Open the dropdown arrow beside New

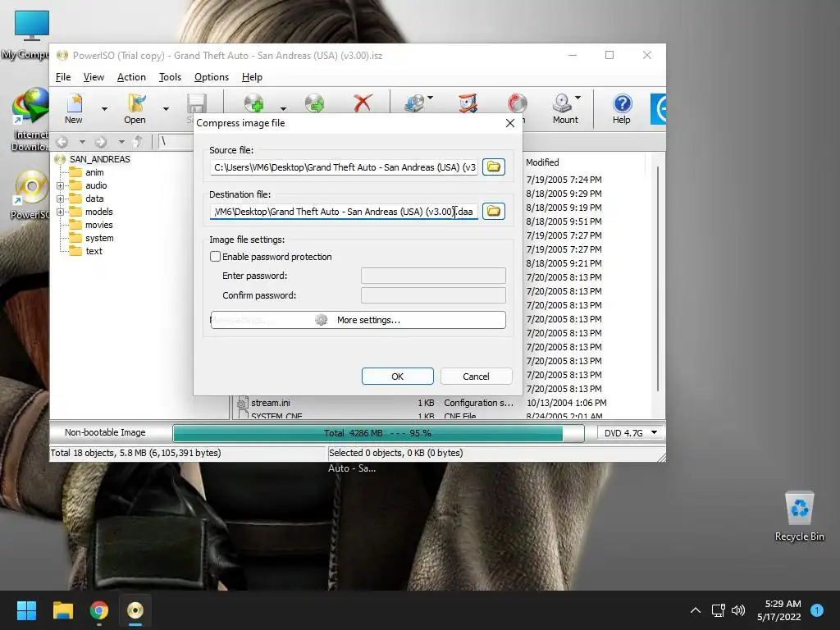(104, 109)
